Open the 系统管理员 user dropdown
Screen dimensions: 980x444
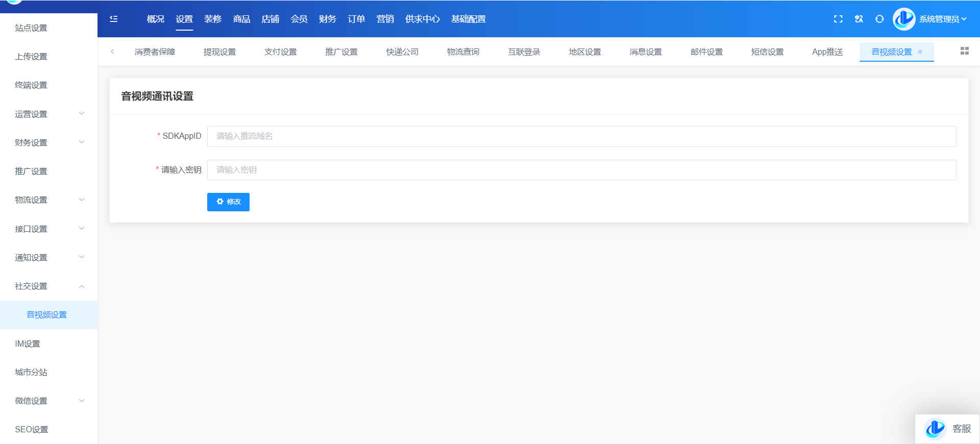coord(943,19)
